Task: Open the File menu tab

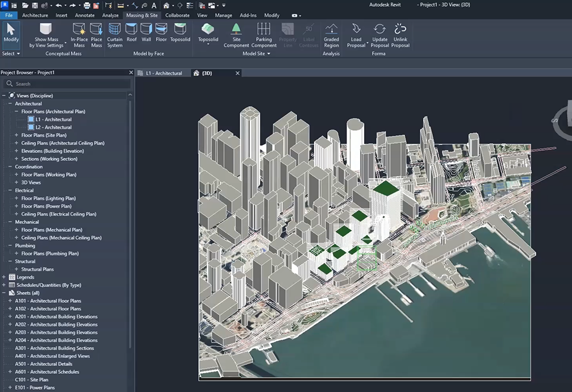Action: [x=9, y=15]
